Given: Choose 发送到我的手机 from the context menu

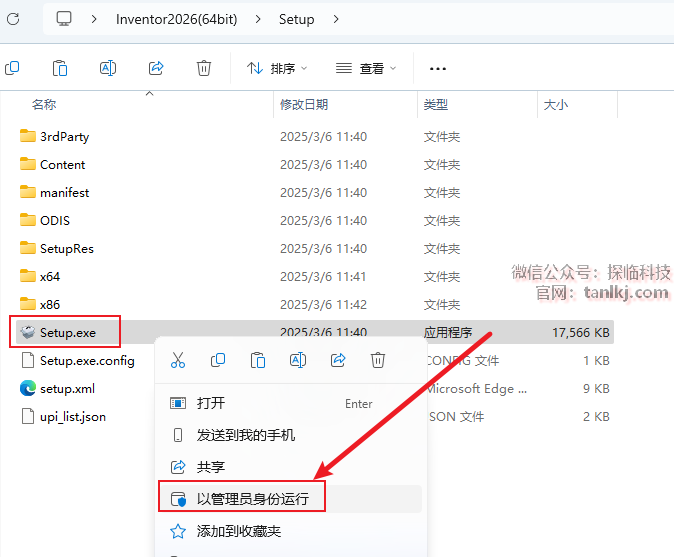Looking at the screenshot, I should [x=291, y=435].
